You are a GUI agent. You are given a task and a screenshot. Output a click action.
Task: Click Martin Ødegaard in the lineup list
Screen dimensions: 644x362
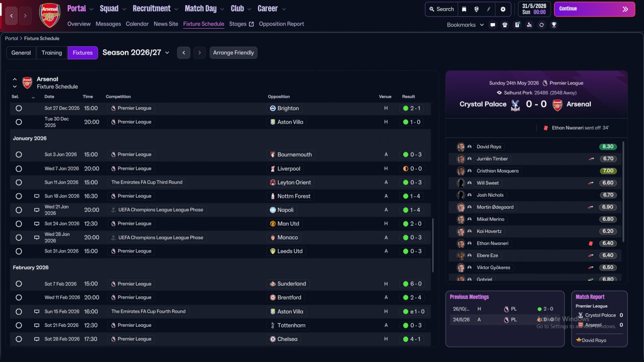[x=495, y=207]
